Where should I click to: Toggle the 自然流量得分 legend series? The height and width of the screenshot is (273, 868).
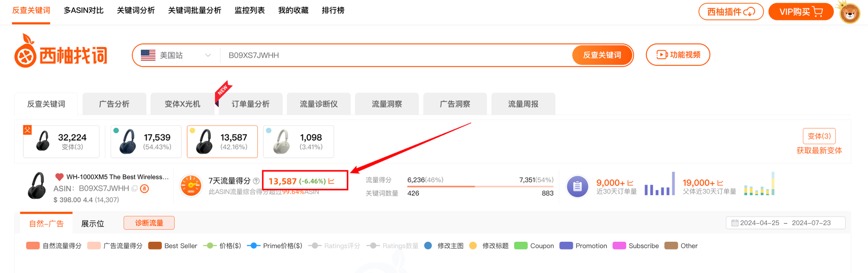pyautogui.click(x=54, y=246)
